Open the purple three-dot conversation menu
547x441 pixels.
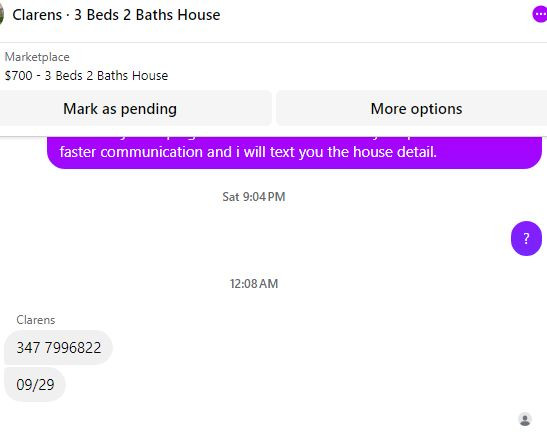coord(540,14)
